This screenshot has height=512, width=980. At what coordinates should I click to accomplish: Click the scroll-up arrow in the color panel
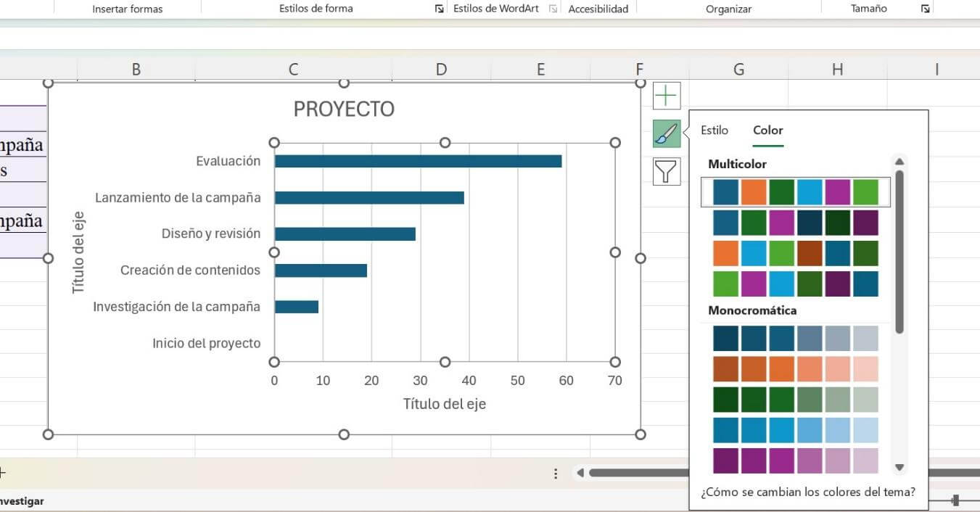[899, 161]
